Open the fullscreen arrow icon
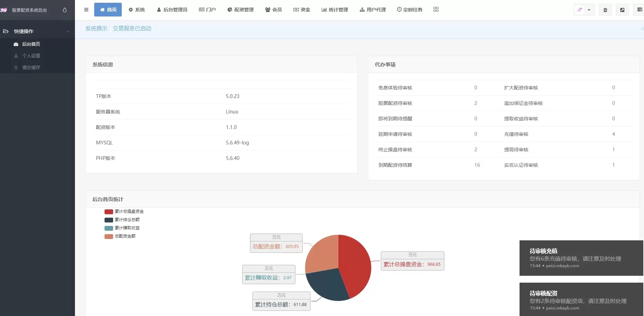The height and width of the screenshot is (316, 644). (x=622, y=10)
